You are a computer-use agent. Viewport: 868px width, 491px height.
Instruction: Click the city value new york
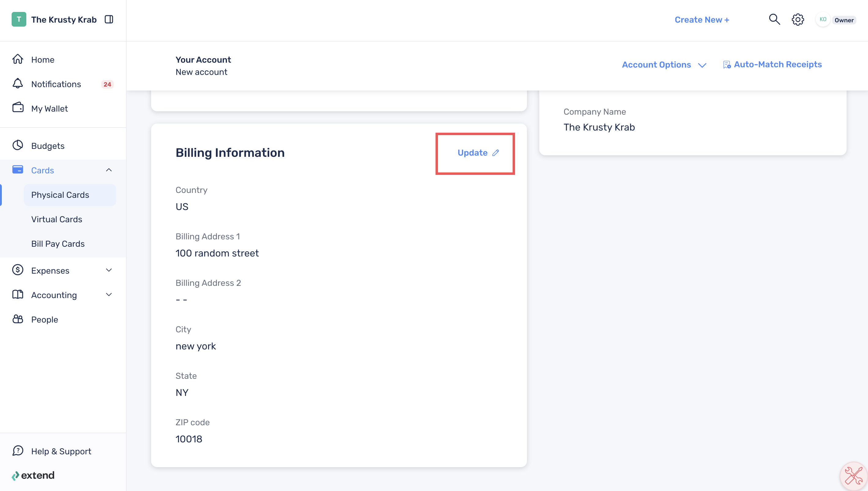pos(196,346)
